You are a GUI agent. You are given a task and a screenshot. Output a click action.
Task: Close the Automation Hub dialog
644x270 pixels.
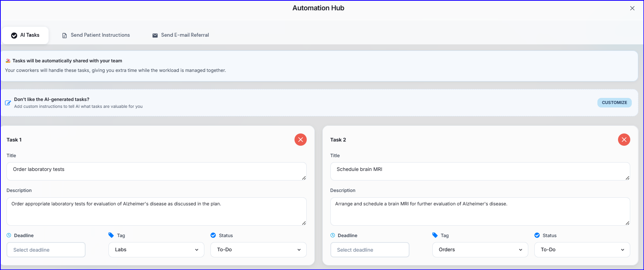click(632, 8)
